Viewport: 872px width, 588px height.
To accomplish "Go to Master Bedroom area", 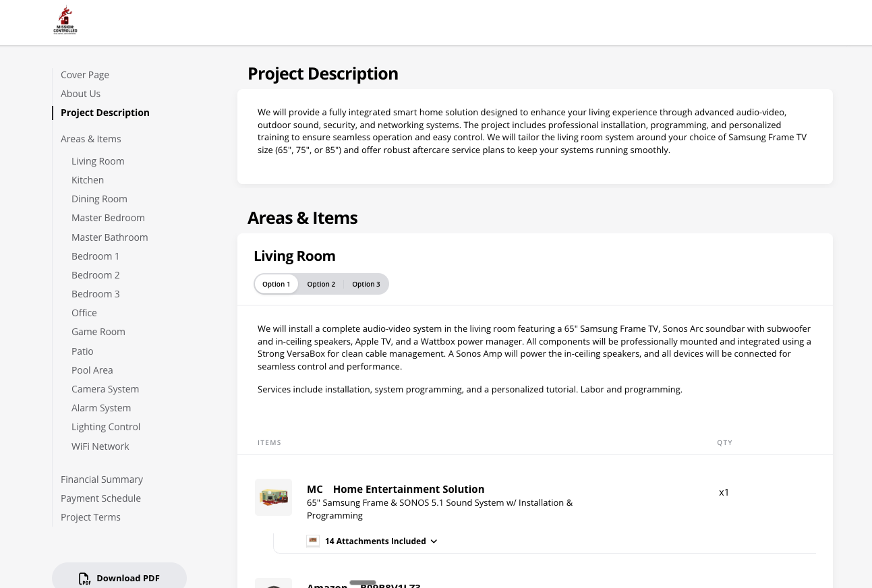I will (x=108, y=218).
